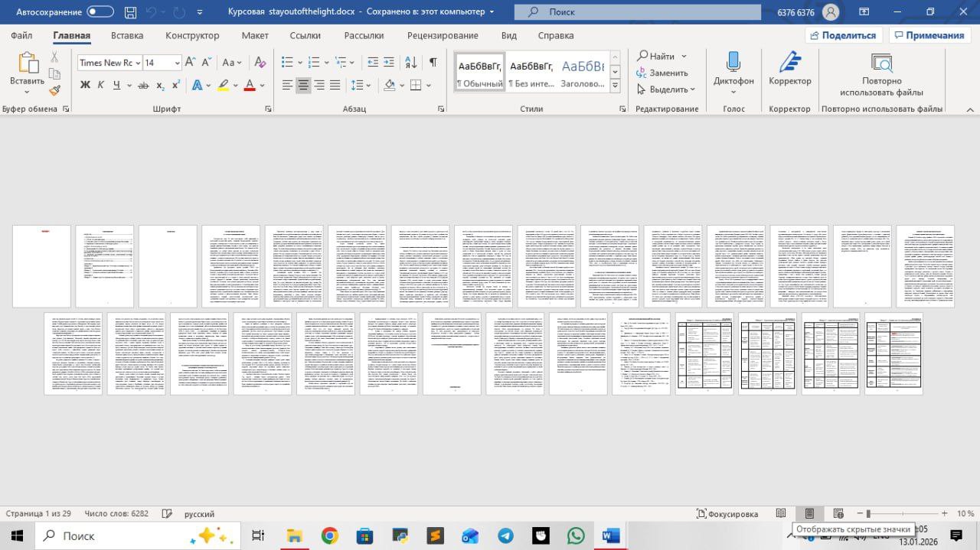Screen dimensions: 980x550
Task: Click Заменить to replace text
Action: pyautogui.click(x=662, y=73)
